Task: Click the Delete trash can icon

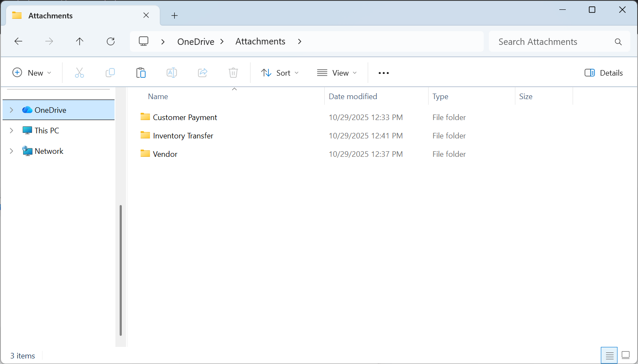Action: click(233, 73)
